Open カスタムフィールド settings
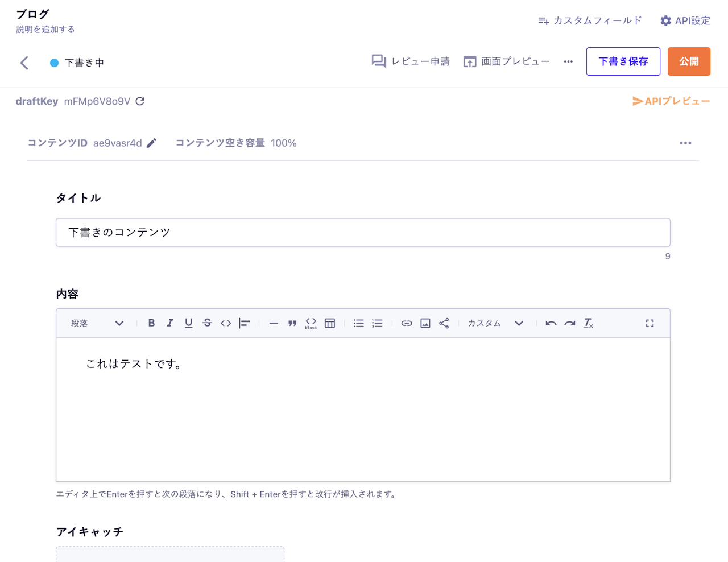This screenshot has height=562, width=728. click(589, 20)
